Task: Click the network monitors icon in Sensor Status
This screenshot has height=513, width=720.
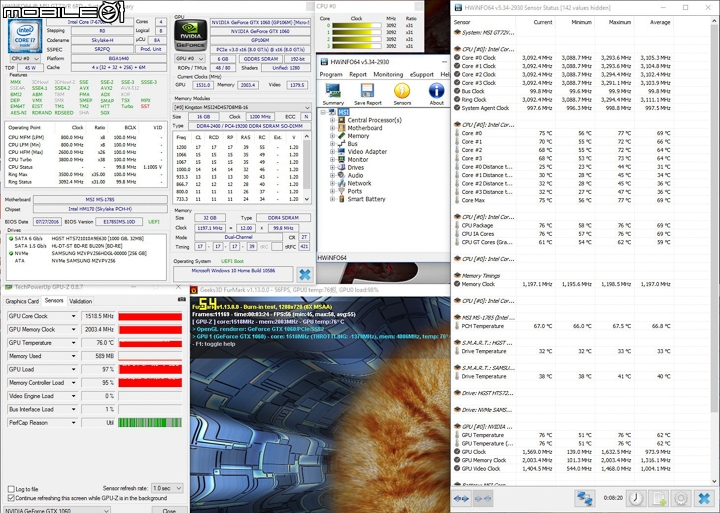Action: tap(585, 498)
